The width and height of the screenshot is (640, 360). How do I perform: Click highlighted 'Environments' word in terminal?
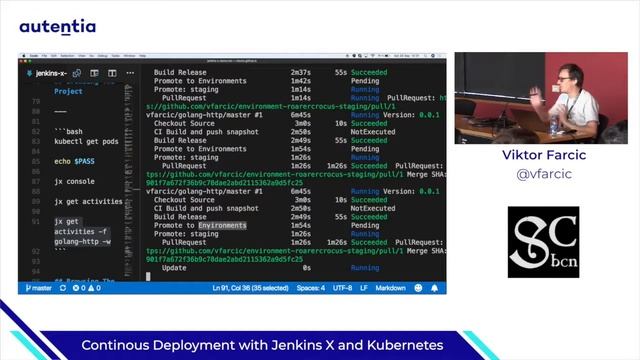222,225
